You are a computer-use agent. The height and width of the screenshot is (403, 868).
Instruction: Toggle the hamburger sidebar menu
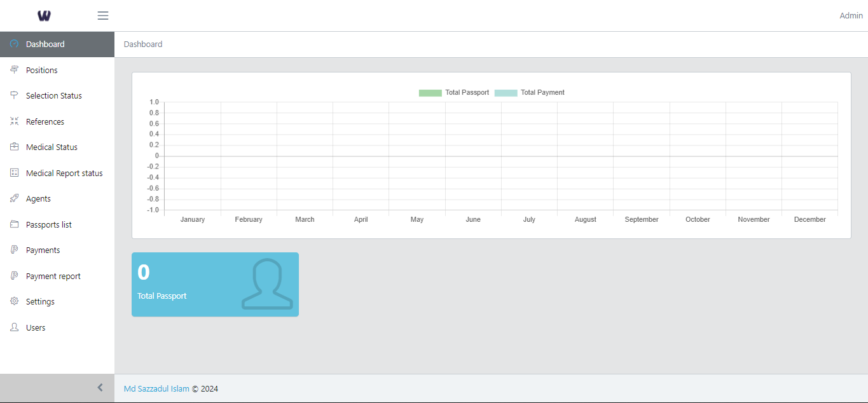tap(103, 16)
